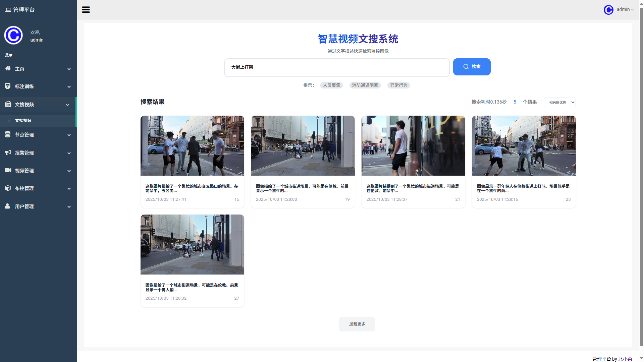This screenshot has width=644, height=362.
Task: Click the admin avatar logo in sidebar
Action: pos(13,35)
